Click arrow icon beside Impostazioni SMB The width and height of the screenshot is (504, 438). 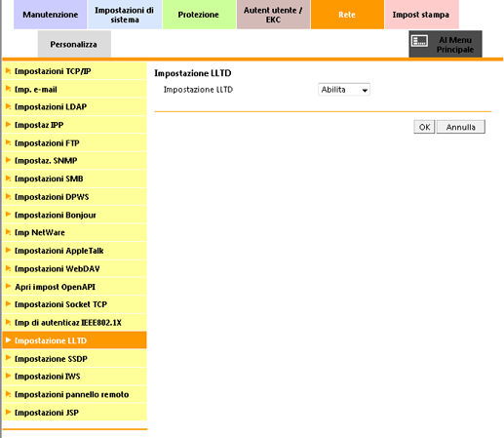click(x=9, y=179)
